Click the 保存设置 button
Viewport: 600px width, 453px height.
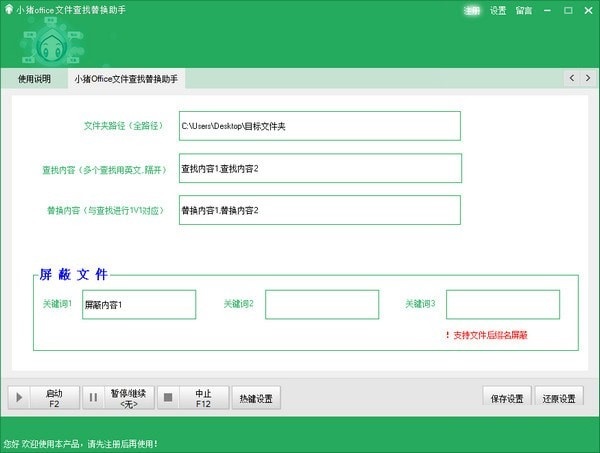507,398
